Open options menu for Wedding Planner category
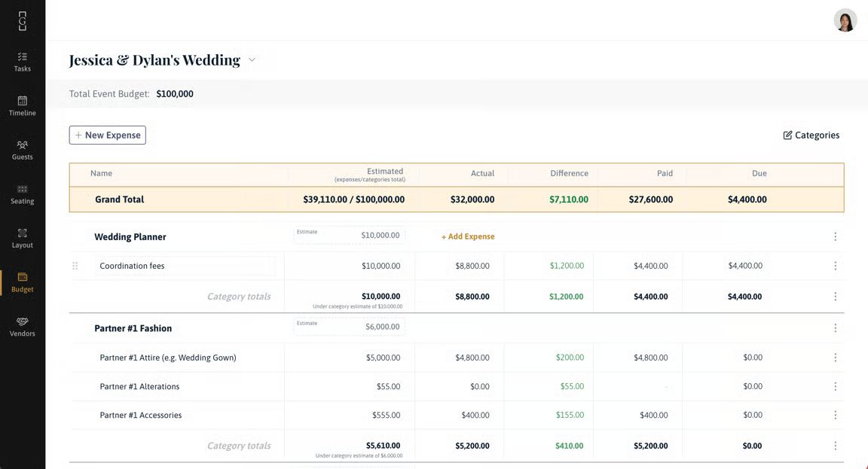Screen dimensions: 868x469 tap(835, 236)
